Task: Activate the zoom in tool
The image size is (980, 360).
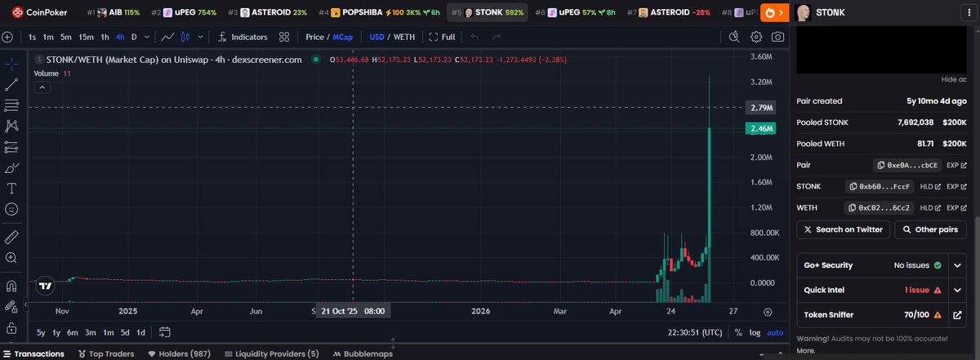Action: point(11,258)
